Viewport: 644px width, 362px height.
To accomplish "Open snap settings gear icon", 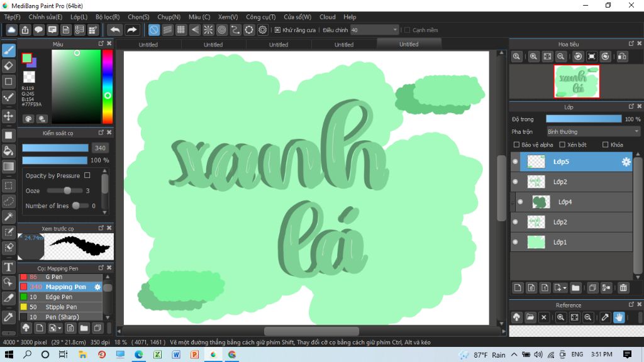I will click(x=262, y=30).
